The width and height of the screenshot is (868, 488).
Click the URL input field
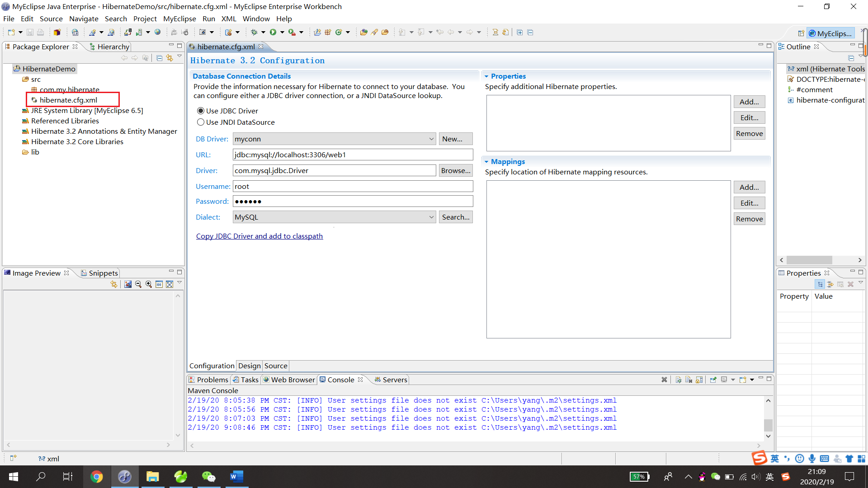click(353, 155)
